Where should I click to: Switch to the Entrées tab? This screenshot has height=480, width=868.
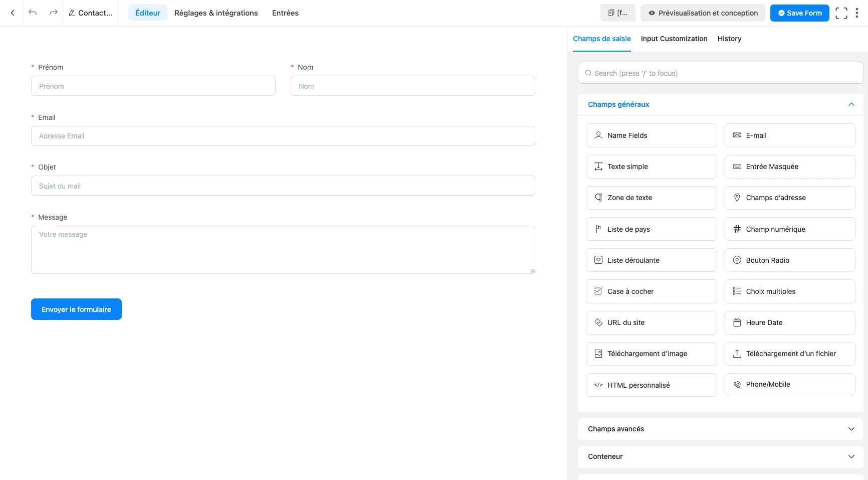(x=285, y=13)
